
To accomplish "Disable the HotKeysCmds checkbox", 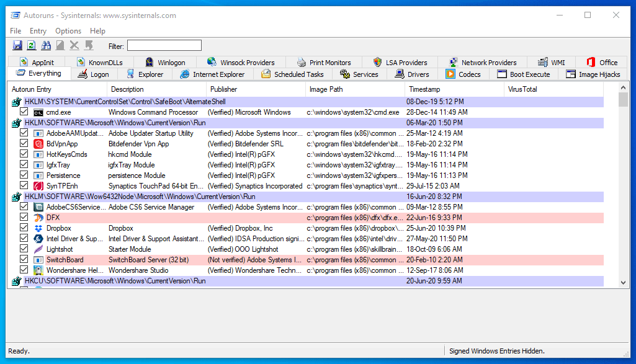I will click(x=24, y=154).
